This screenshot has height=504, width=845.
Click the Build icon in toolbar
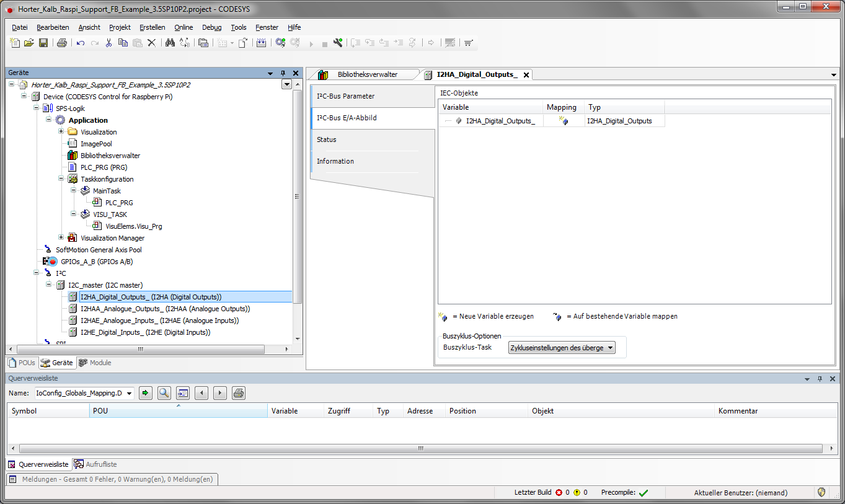(262, 43)
